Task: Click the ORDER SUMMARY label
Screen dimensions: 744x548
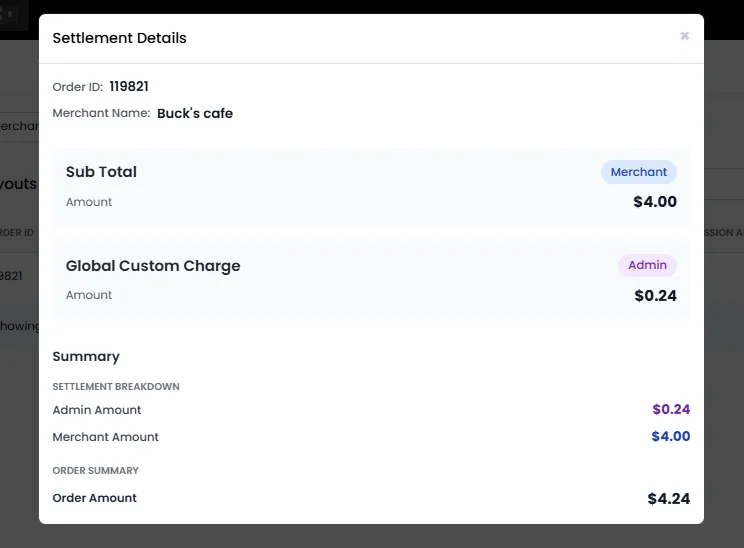Action: (x=95, y=471)
